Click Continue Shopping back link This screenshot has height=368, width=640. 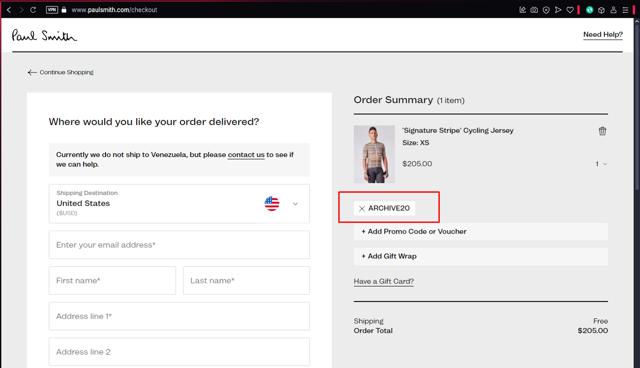click(60, 72)
